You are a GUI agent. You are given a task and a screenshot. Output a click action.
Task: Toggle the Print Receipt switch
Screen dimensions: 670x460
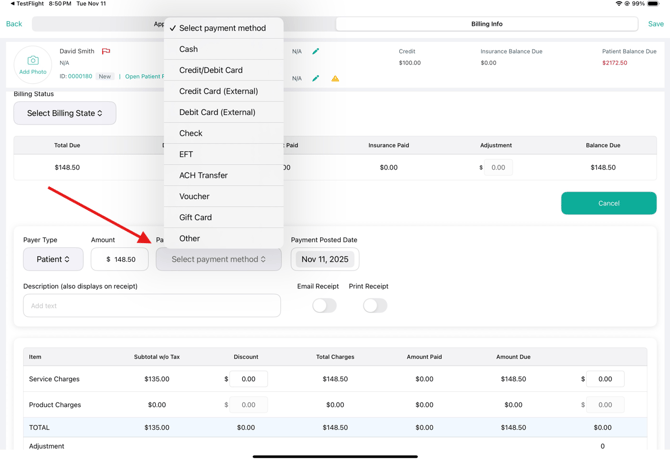(374, 306)
